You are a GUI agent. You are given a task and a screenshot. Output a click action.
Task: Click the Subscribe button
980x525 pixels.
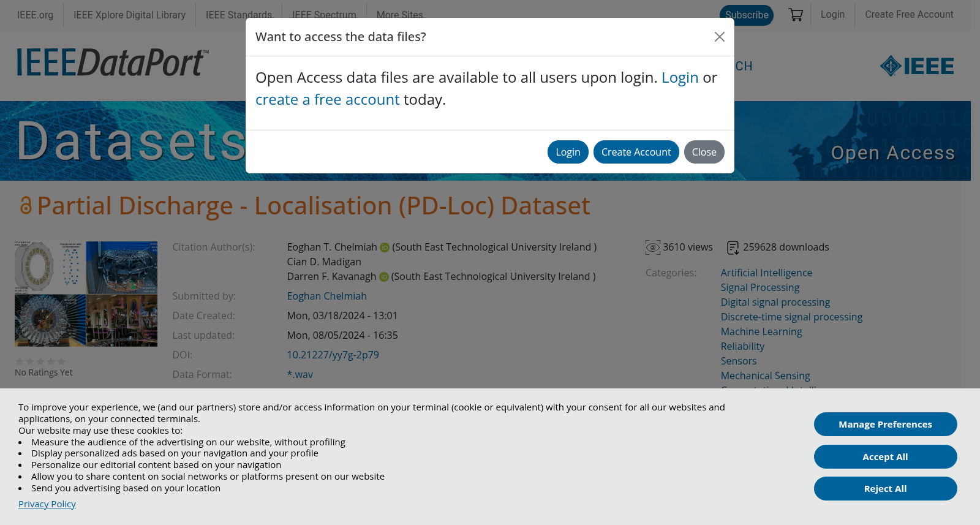(747, 15)
